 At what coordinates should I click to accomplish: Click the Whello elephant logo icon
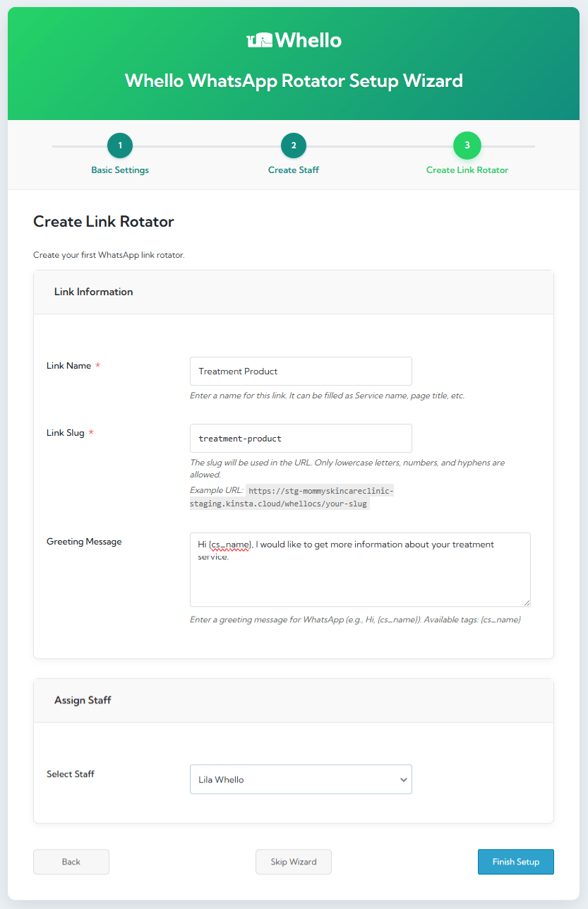point(259,40)
